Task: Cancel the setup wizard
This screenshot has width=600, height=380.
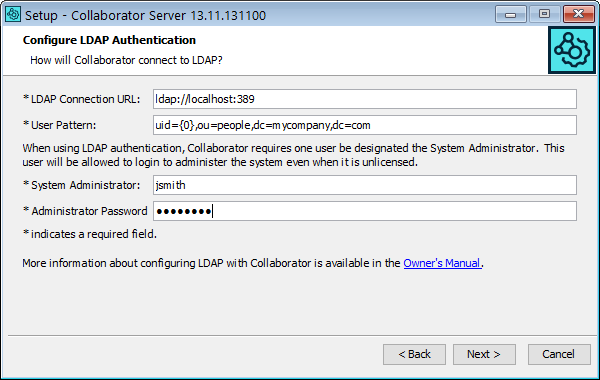Action: pyautogui.click(x=559, y=354)
